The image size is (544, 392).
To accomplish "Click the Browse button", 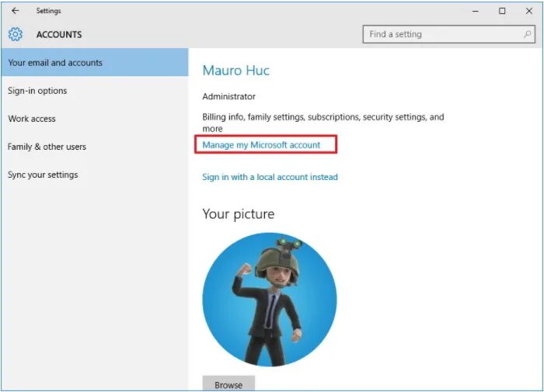I will 228,383.
